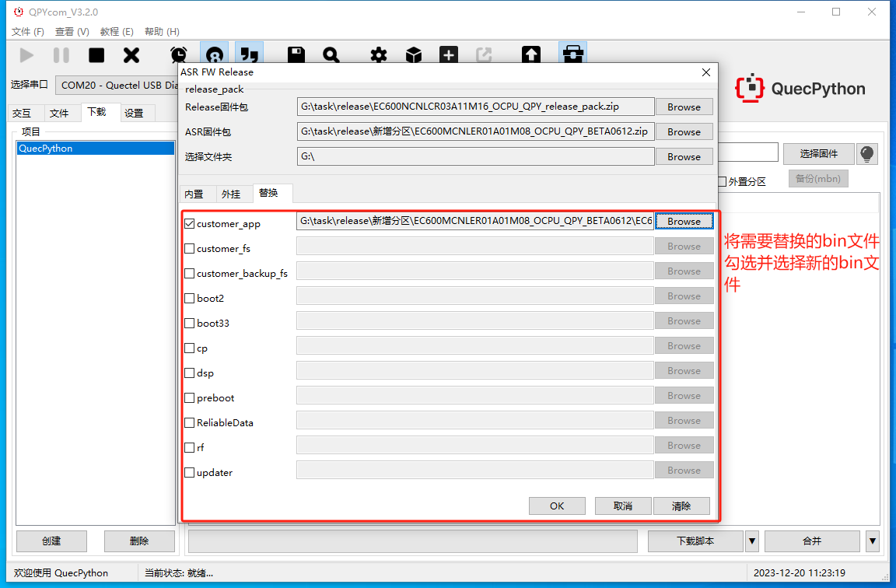Click the light bulb icon beside 选择固件
The image size is (896, 588).
(x=867, y=154)
